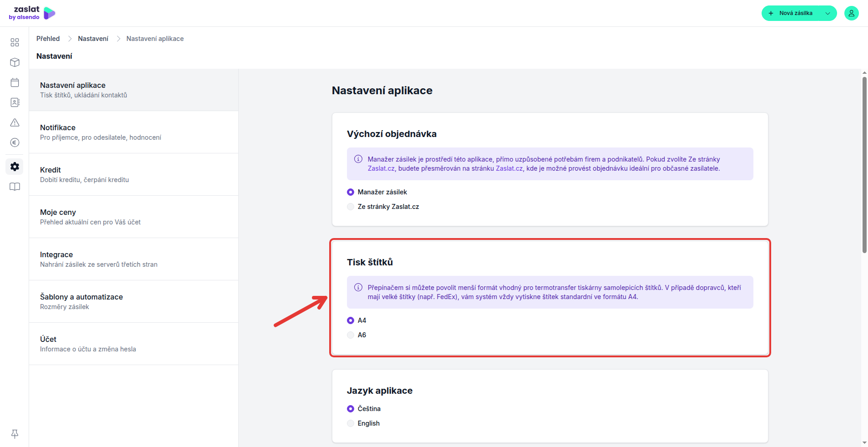Select the Manažer zásilek radio option
Viewport: 868px width, 447px height.
351,192
